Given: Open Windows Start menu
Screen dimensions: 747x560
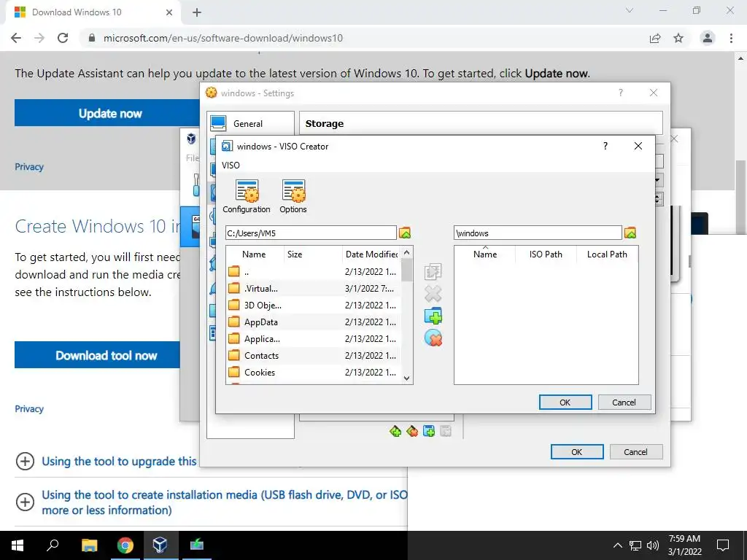Looking at the screenshot, I should click(x=18, y=545).
